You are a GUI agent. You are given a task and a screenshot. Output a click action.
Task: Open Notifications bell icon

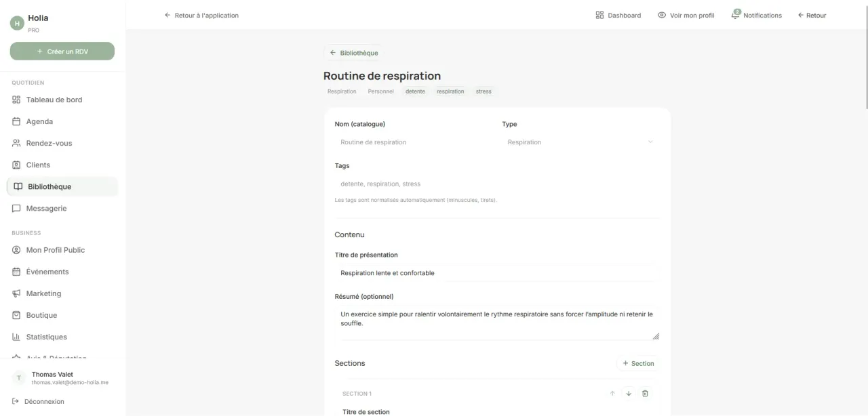(736, 14)
